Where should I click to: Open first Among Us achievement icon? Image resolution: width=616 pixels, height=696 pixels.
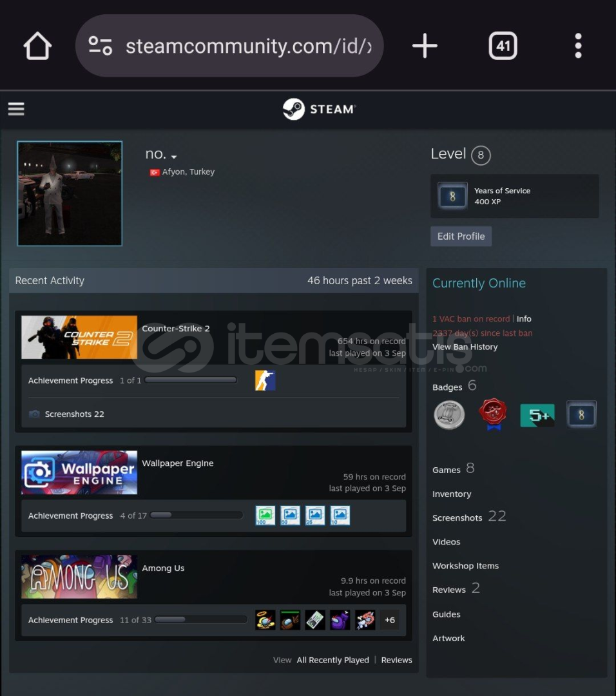(265, 620)
